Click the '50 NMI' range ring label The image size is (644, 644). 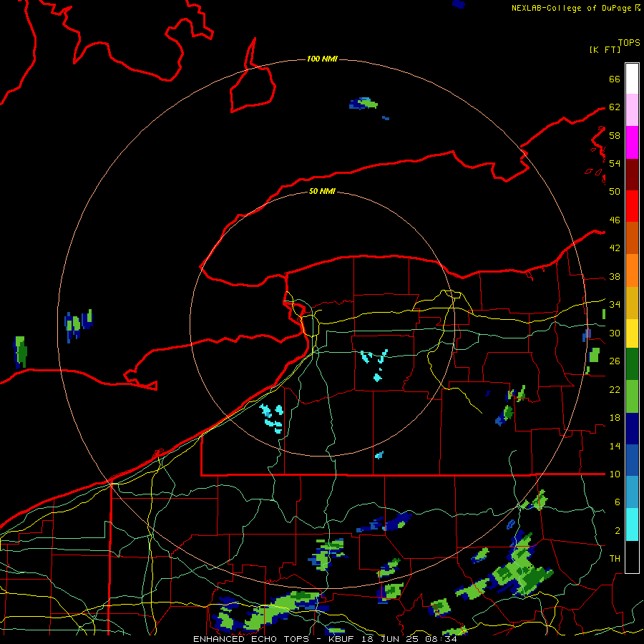[x=322, y=191]
